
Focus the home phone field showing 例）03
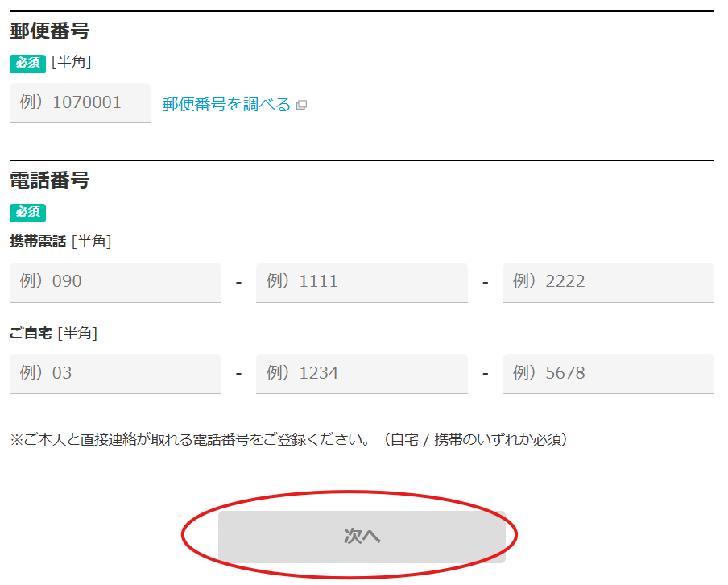[x=115, y=373]
